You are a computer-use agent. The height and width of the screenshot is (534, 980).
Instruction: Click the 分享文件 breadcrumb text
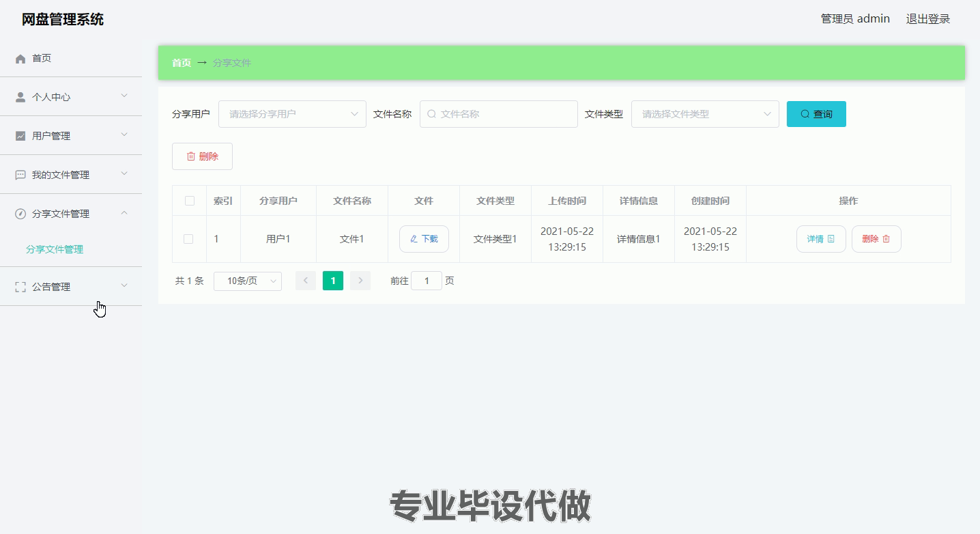click(232, 63)
